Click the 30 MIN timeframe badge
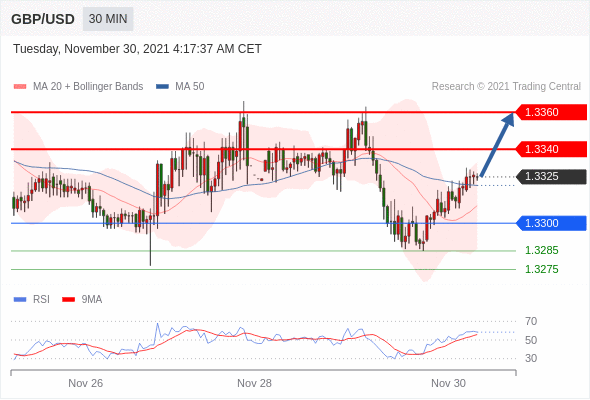 (108, 19)
